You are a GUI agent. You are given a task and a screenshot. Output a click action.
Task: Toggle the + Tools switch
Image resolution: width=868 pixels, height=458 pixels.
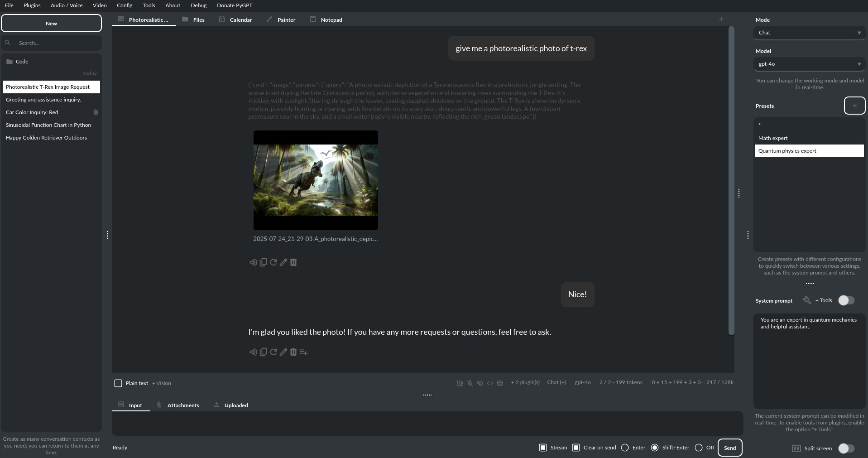click(846, 300)
